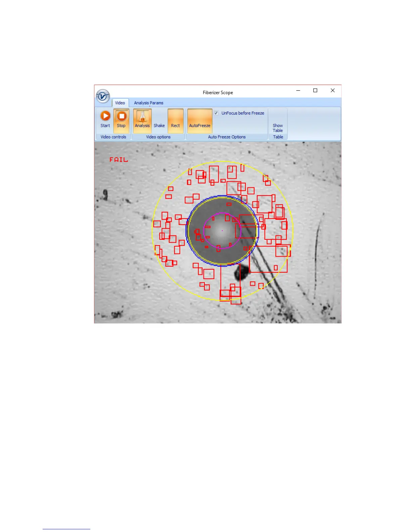Click the Video options group label
The width and height of the screenshot is (411, 532).
pos(158,137)
